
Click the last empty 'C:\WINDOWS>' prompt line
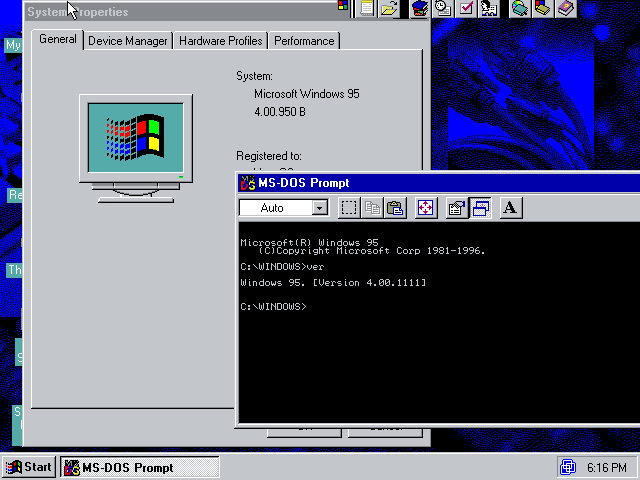tap(273, 307)
